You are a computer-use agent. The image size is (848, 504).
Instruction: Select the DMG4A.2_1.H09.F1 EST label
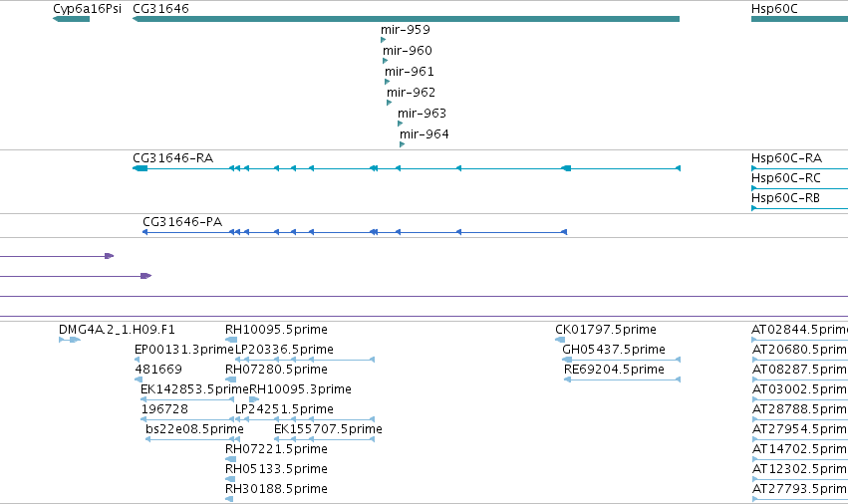(x=117, y=330)
